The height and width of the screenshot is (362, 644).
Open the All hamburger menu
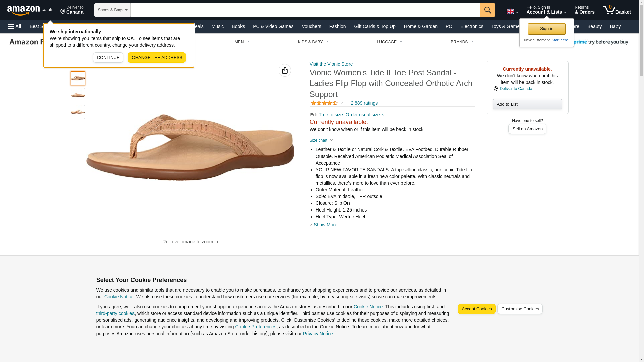coord(15,26)
